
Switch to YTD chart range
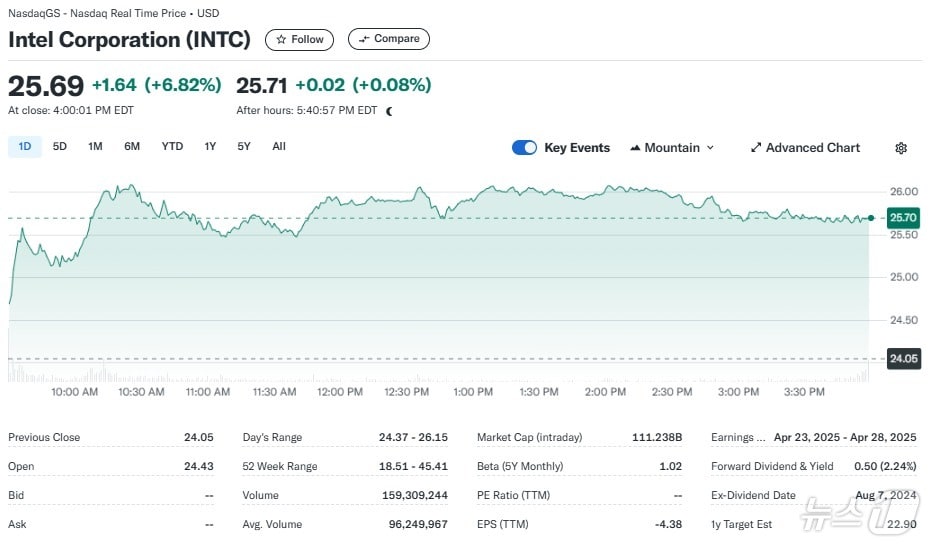(172, 147)
